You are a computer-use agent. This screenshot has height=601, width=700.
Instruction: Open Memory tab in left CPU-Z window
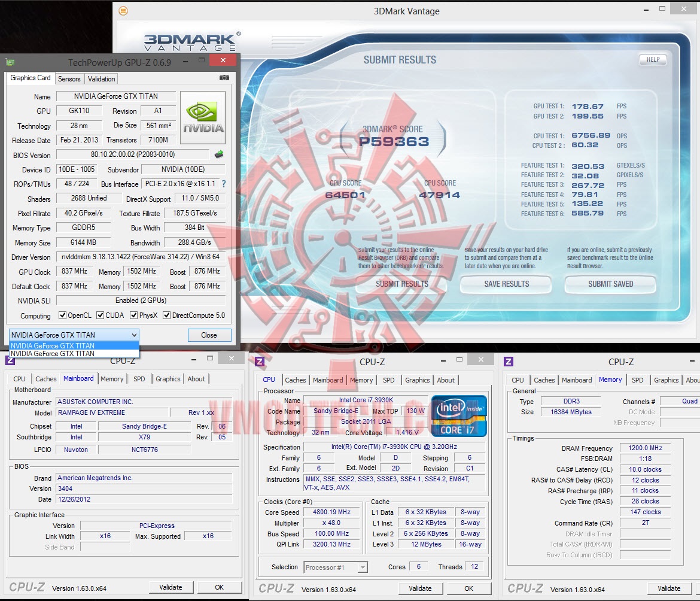[112, 379]
